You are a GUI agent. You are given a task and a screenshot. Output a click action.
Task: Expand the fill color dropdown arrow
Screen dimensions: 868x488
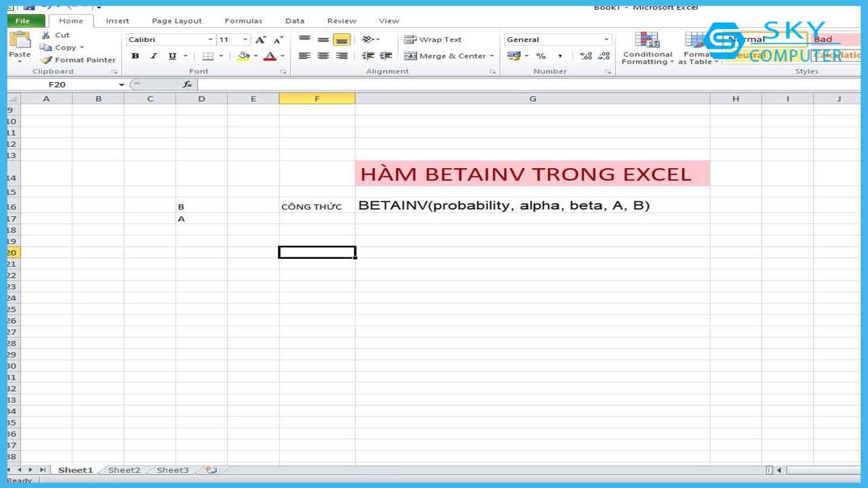255,56
